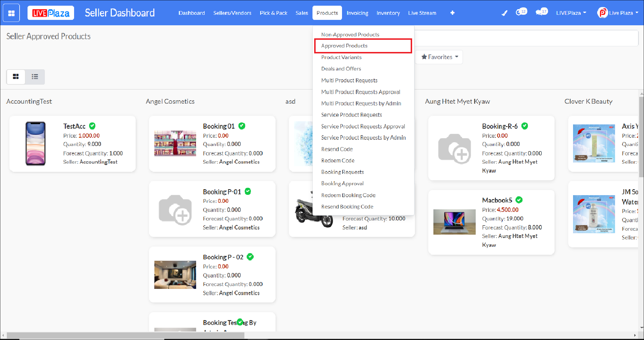Click the Aung Htet Myet Kyaw column header
The image size is (644, 340).
[x=458, y=101]
